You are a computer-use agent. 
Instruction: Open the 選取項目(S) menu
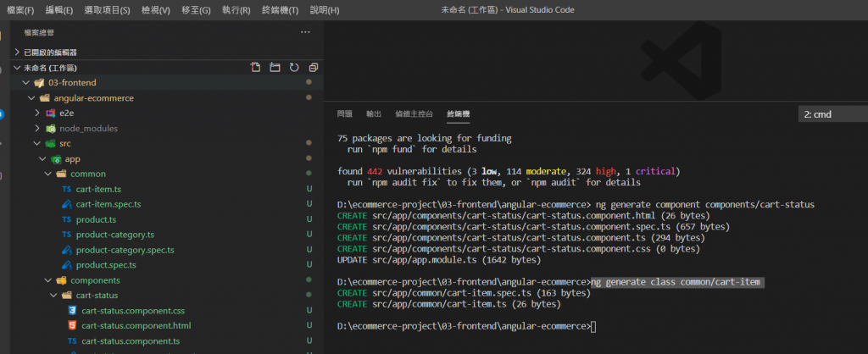108,10
